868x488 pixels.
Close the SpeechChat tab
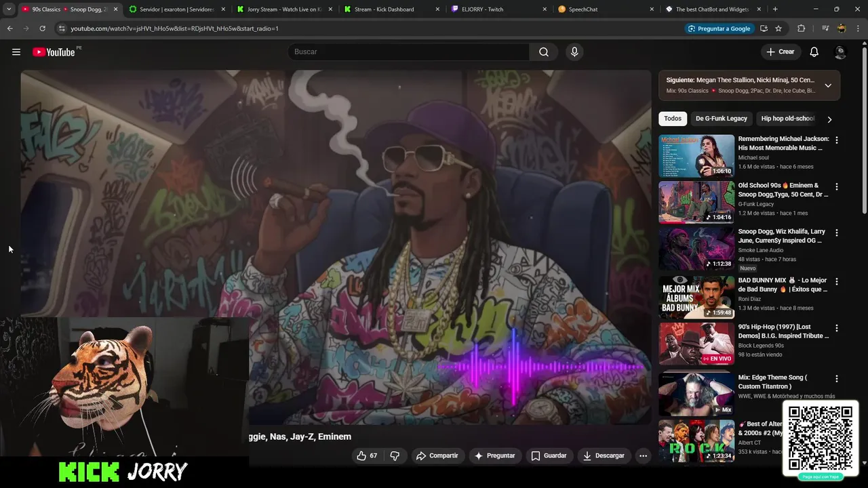click(x=652, y=9)
